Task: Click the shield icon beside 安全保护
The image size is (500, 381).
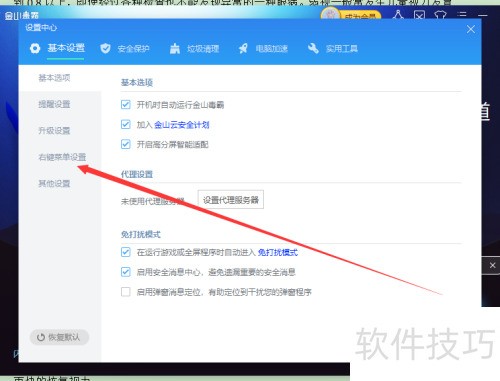Action: (105, 49)
